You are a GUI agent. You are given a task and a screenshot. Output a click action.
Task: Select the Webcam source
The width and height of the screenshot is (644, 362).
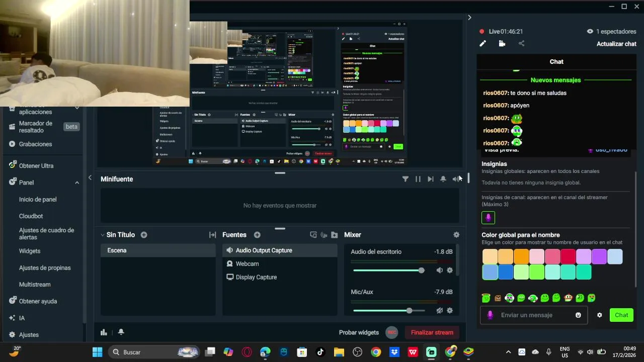point(280,264)
